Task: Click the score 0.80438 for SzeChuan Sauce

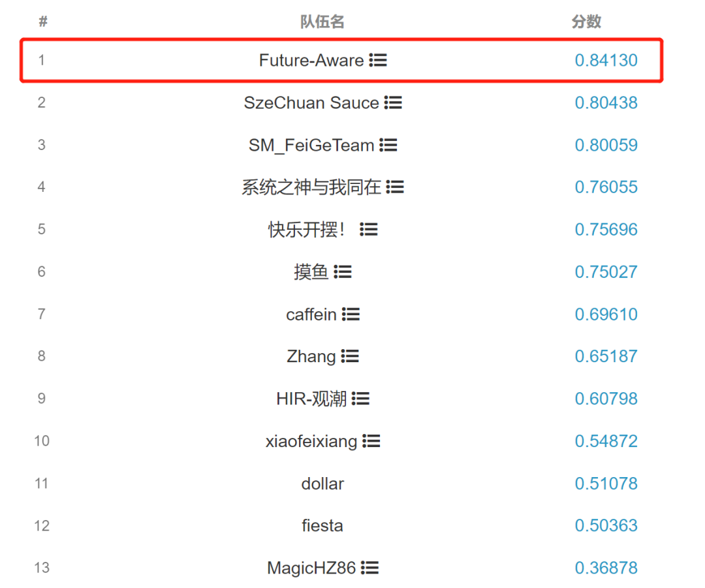Action: [606, 102]
